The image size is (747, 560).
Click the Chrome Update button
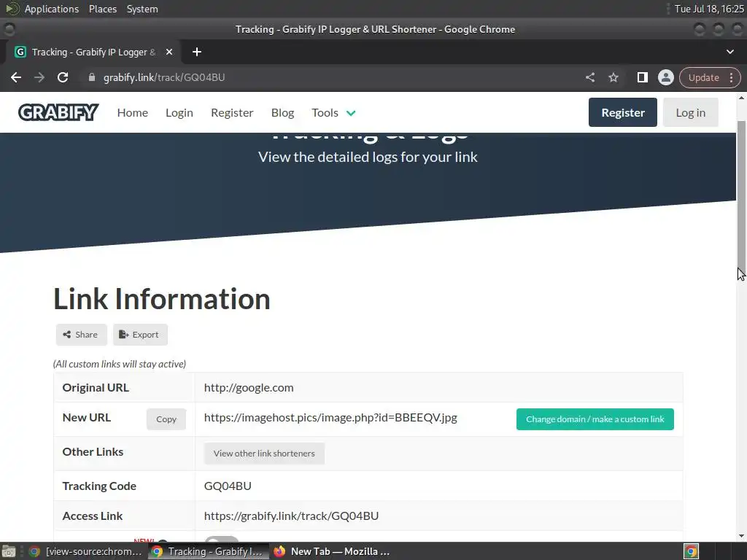pyautogui.click(x=704, y=77)
